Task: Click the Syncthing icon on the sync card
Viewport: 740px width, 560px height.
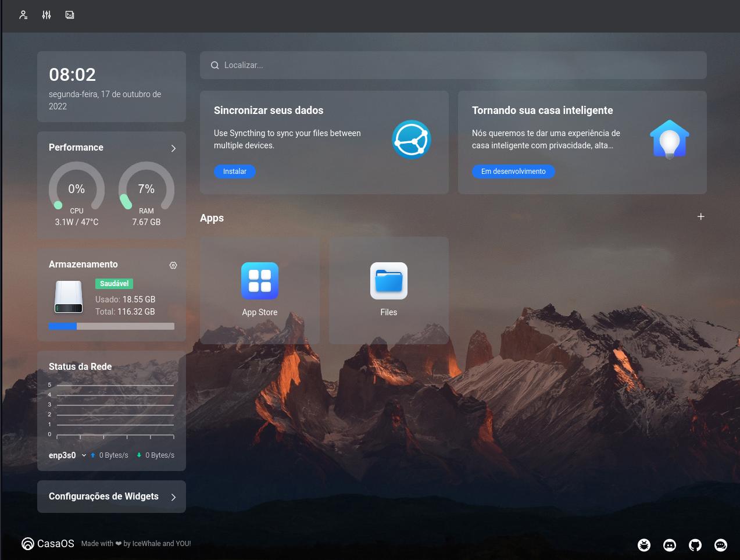Action: (x=411, y=140)
